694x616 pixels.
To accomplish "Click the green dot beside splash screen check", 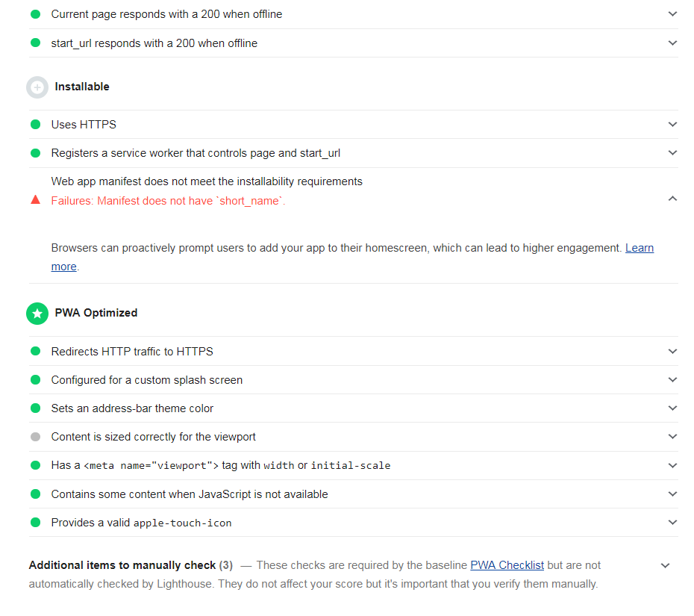I will [35, 379].
